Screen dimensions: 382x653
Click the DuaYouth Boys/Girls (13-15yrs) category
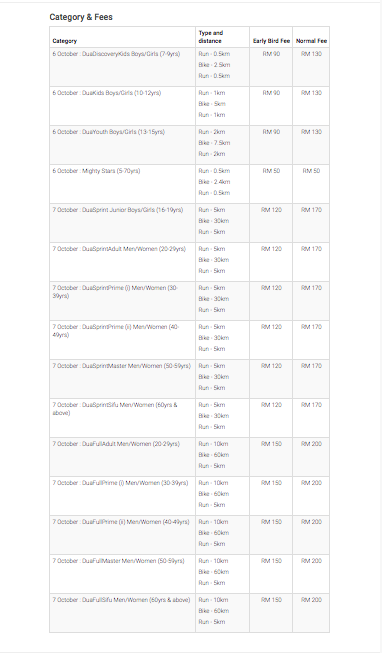point(108,132)
